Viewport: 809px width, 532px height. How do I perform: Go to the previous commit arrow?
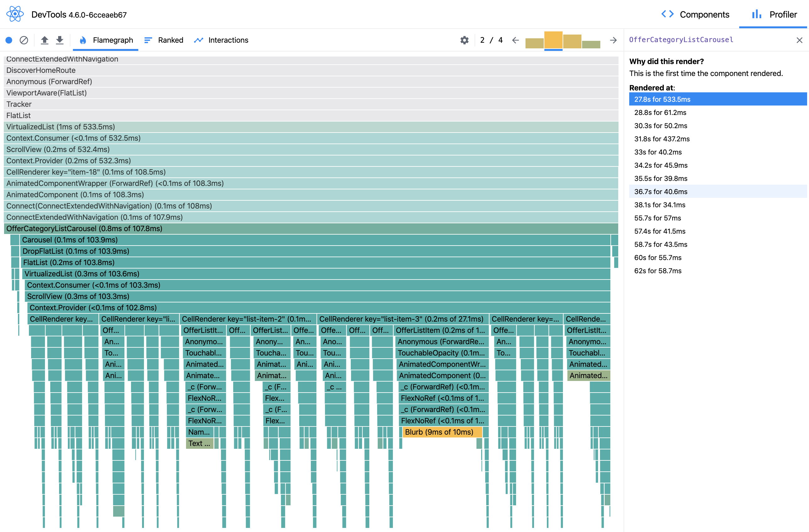[515, 40]
